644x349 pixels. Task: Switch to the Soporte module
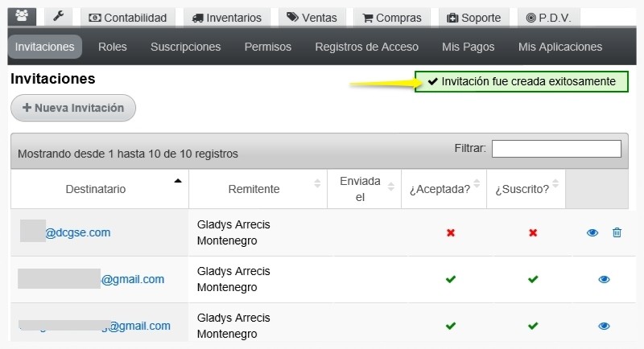click(x=473, y=18)
